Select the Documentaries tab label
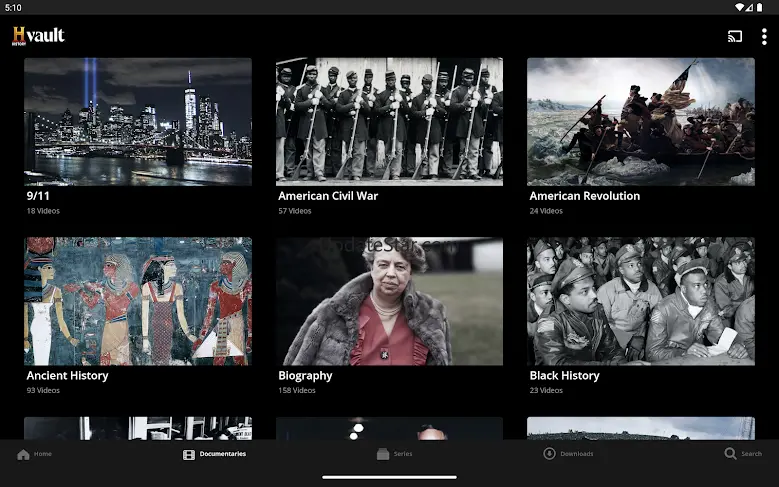Image resolution: width=779 pixels, height=487 pixels. click(x=223, y=454)
